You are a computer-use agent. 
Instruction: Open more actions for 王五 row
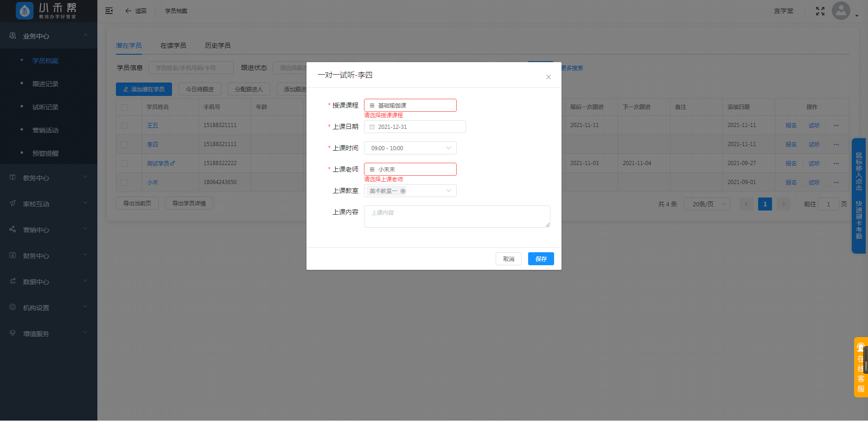[x=836, y=126]
